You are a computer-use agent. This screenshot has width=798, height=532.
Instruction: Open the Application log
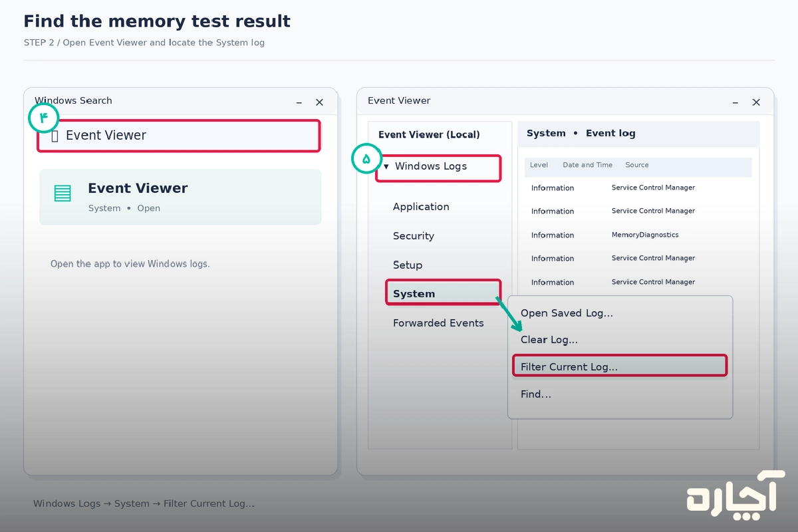point(421,207)
